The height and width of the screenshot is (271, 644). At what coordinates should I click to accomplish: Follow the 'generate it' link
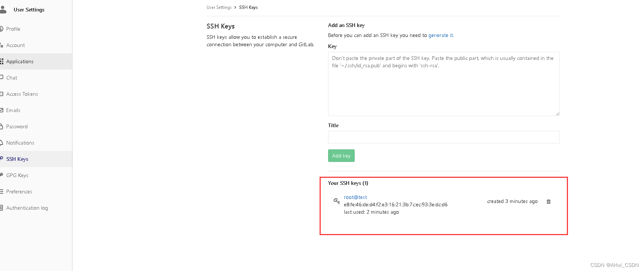pyautogui.click(x=441, y=35)
